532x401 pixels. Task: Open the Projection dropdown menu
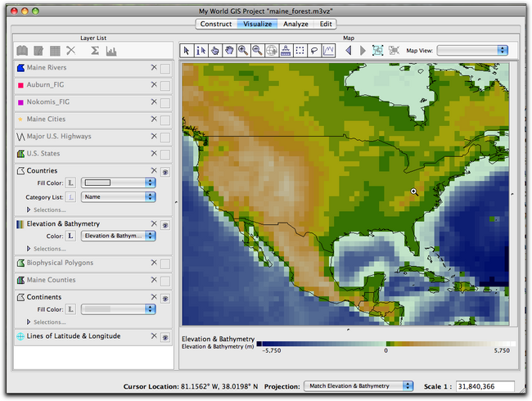(x=358, y=385)
